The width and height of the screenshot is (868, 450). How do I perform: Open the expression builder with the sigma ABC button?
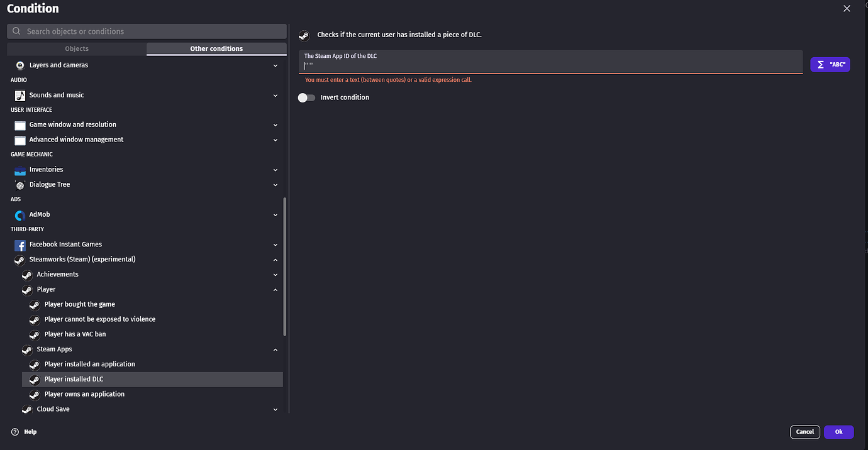click(x=830, y=64)
